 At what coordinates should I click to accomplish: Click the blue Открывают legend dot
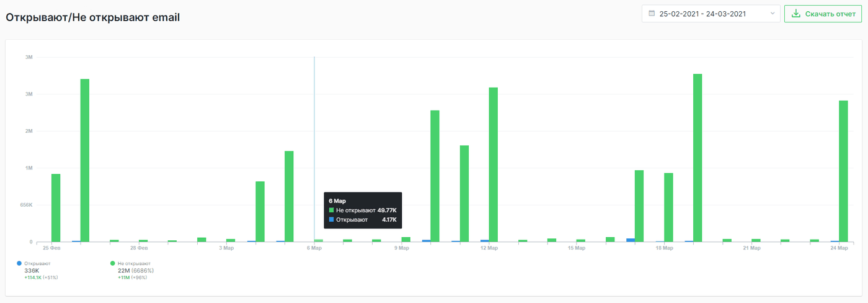(20, 263)
